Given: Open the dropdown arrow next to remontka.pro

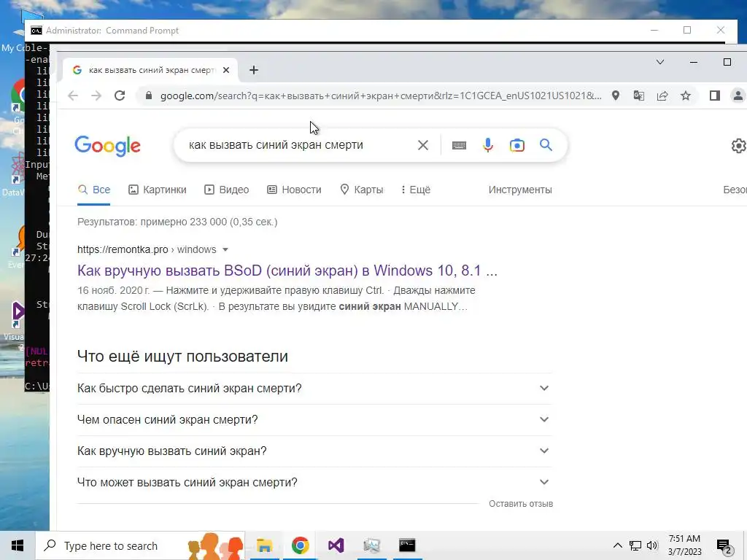Looking at the screenshot, I should click(x=225, y=249).
